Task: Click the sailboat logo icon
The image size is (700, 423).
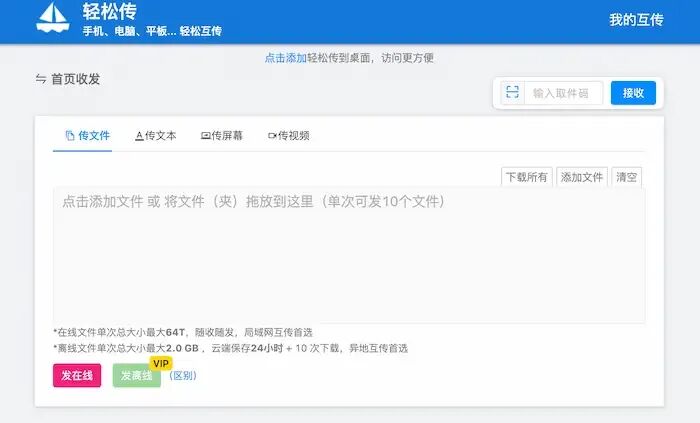Action: pyautogui.click(x=53, y=18)
